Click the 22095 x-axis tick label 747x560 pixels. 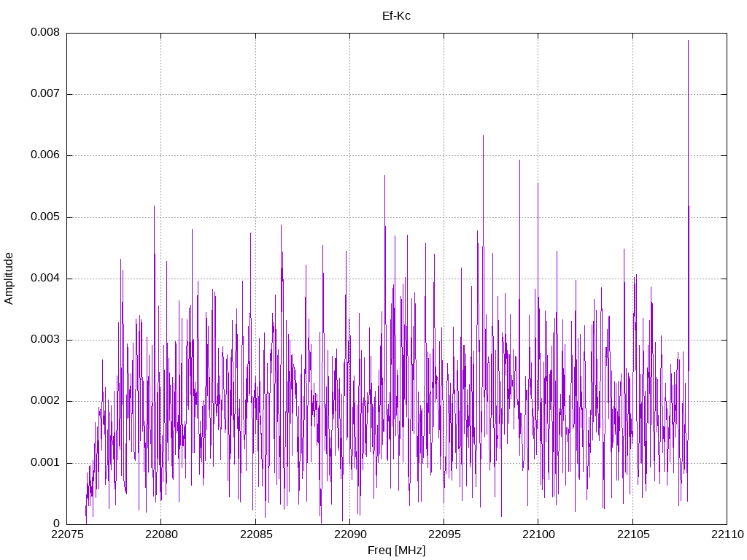444,534
